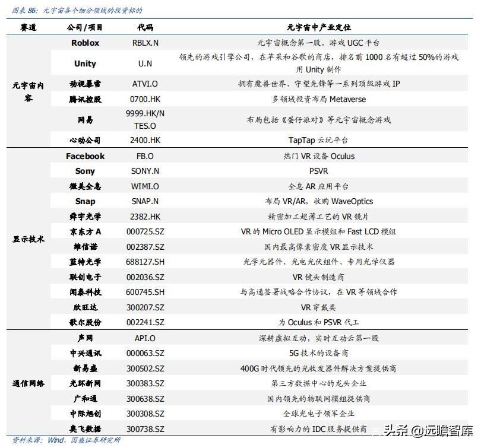Click the 代码 column header

145,27
